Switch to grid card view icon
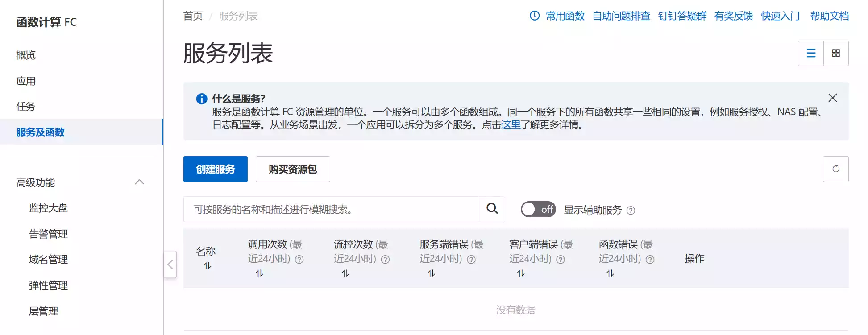The width and height of the screenshot is (868, 335). click(836, 53)
